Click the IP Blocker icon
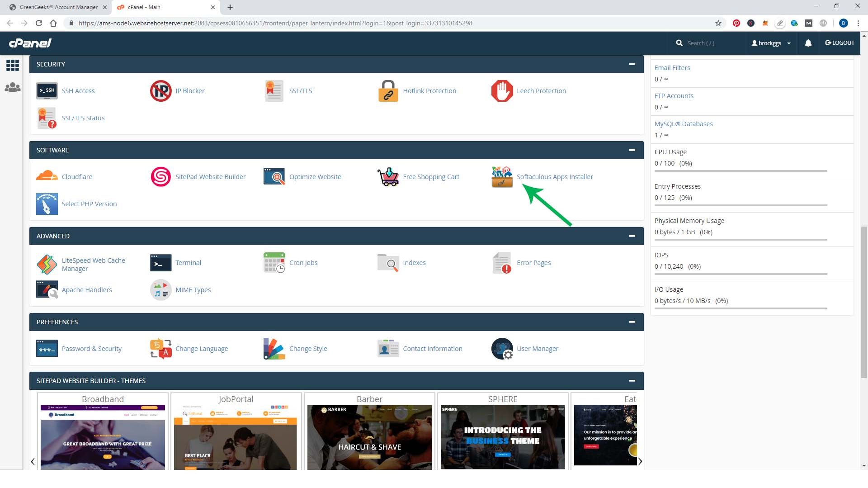This screenshot has height=488, width=868. pyautogui.click(x=160, y=91)
